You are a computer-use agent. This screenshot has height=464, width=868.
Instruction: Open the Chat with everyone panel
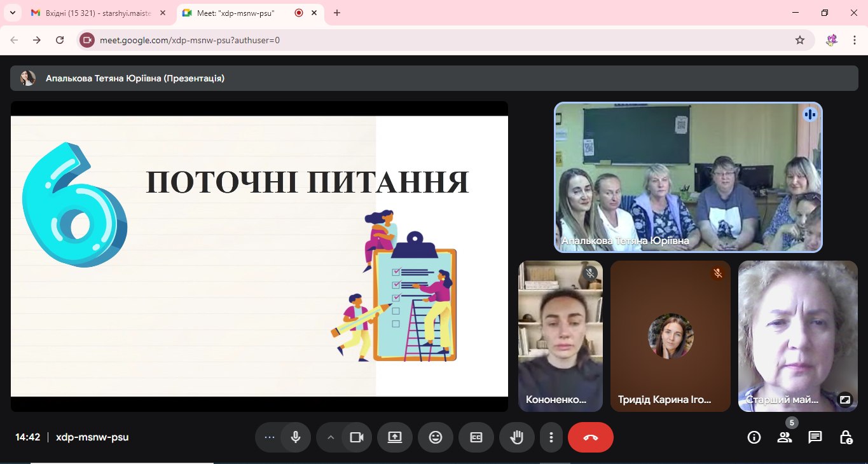815,437
